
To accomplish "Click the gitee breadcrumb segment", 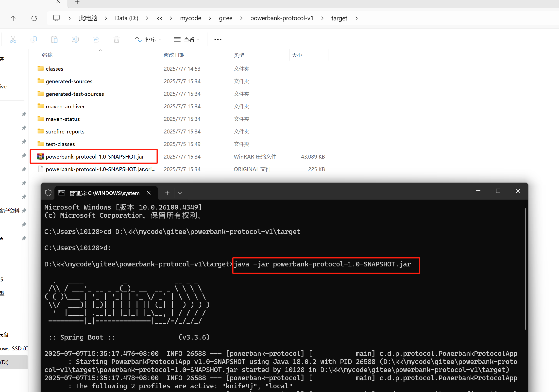I will coord(226,18).
